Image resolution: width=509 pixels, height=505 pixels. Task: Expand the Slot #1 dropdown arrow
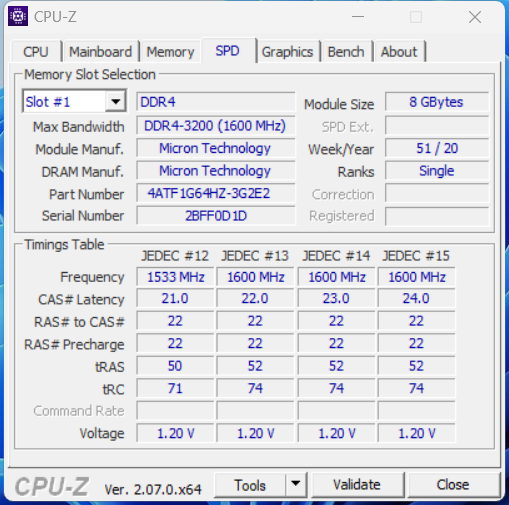(116, 101)
